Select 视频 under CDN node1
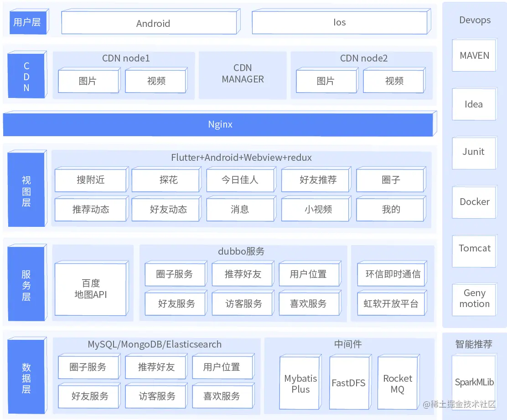This screenshot has width=507, height=420. 156,80
